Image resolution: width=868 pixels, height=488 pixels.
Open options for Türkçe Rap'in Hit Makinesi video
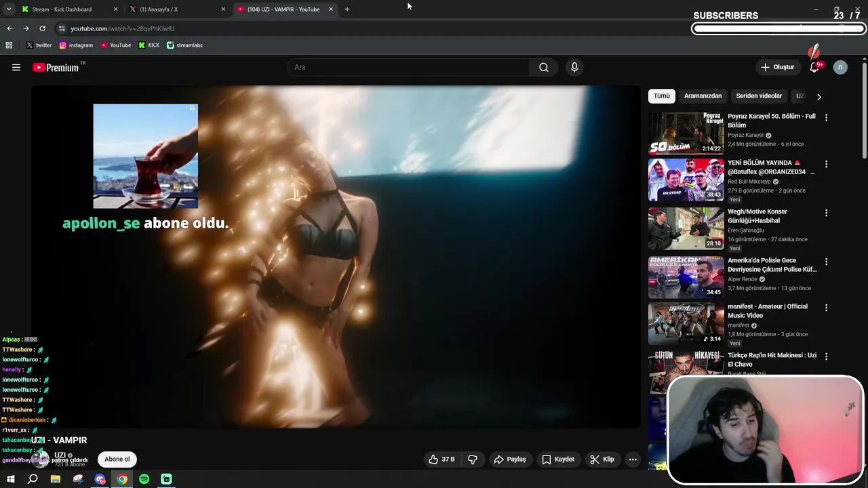tap(826, 357)
